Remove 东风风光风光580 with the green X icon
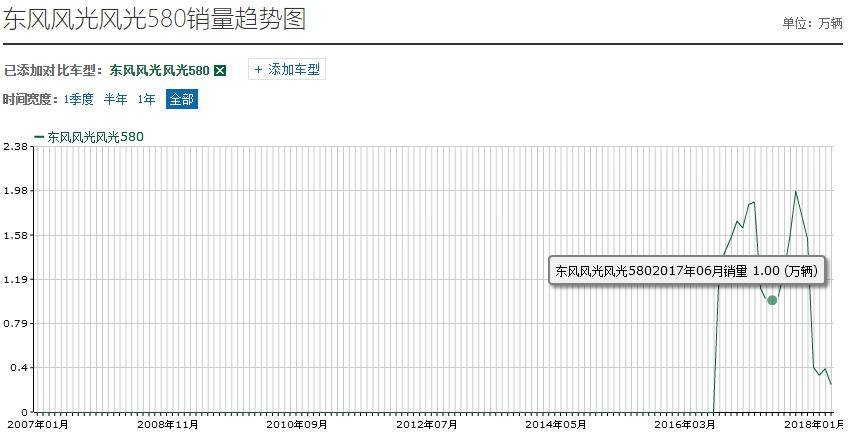 click(220, 71)
